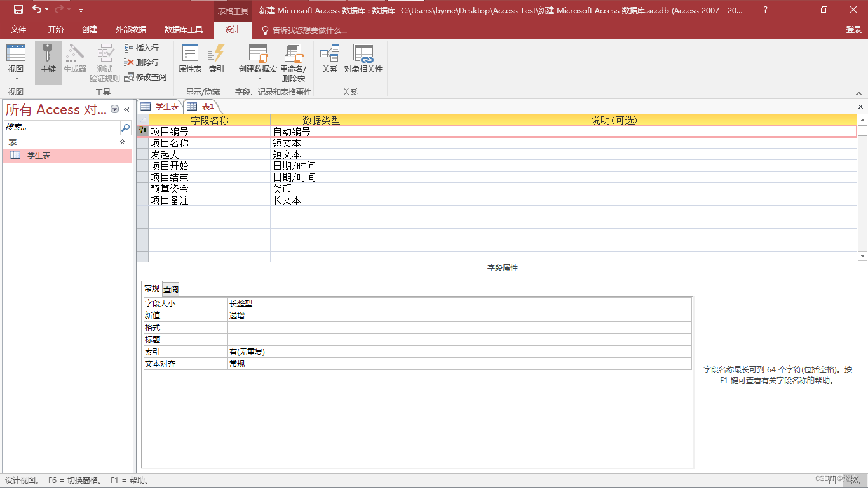Image resolution: width=868 pixels, height=488 pixels.
Task: Click the 关系 ribbon group label
Action: coord(350,92)
